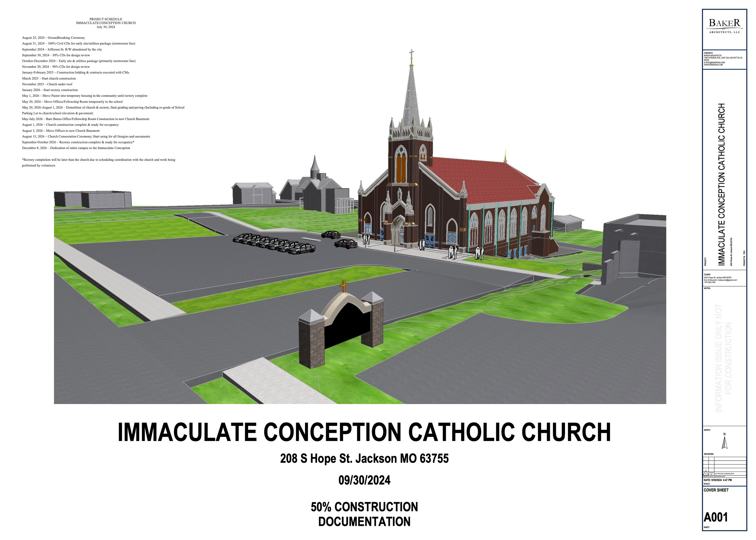Click the row of parked cars

point(274,243)
